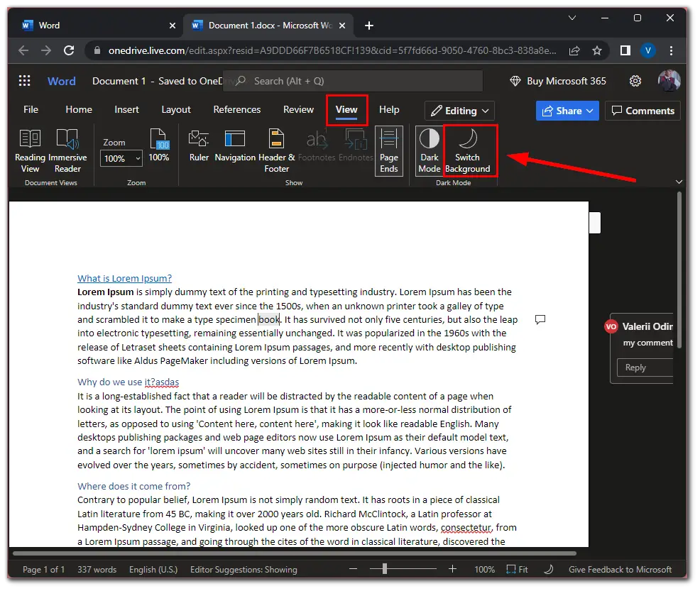Click Give Feedback to Microsoft
This screenshot has width=700, height=591.
click(620, 569)
